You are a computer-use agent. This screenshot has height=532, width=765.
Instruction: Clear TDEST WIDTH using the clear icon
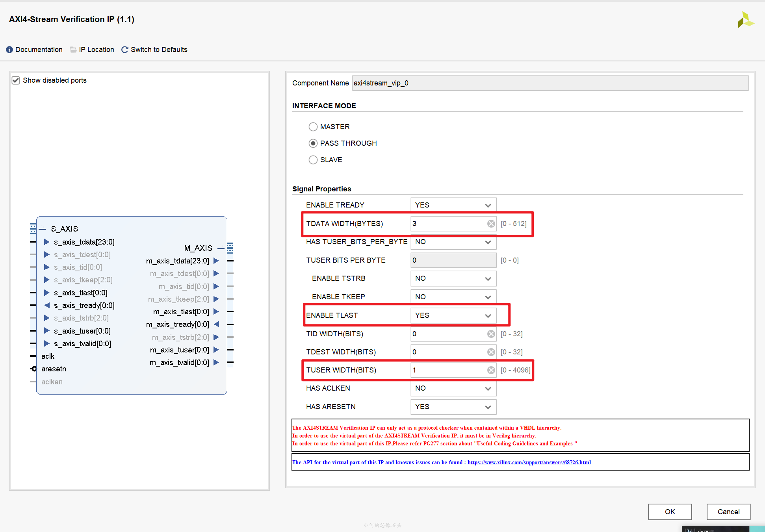click(x=491, y=352)
